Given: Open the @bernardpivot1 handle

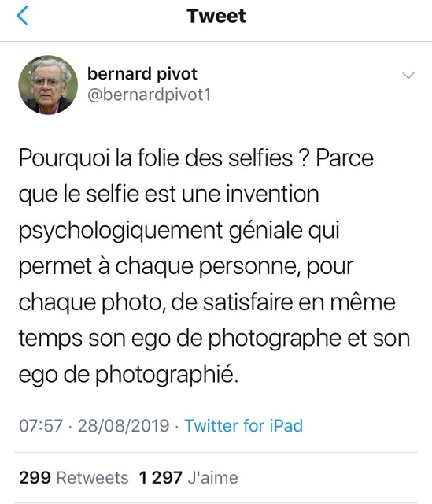Looking at the screenshot, I should (149, 94).
